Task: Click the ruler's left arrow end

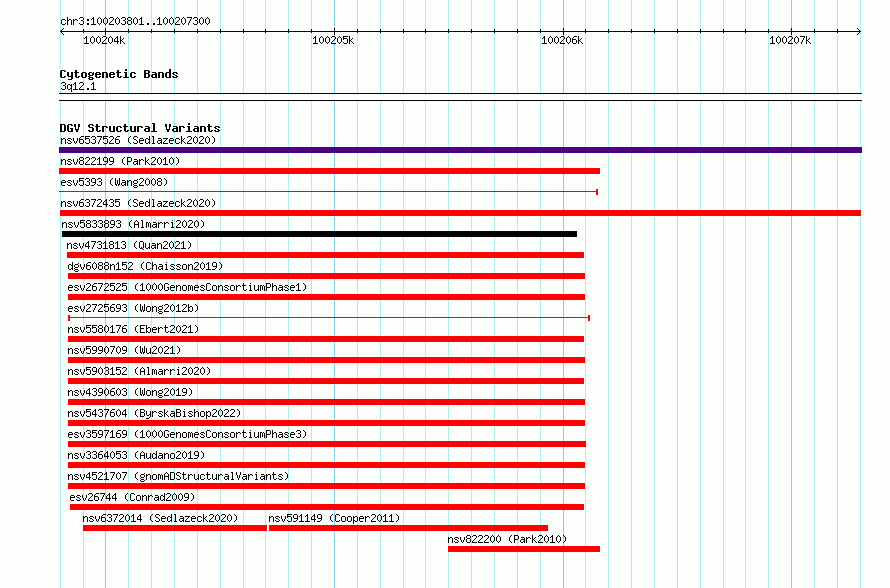Action: pyautogui.click(x=62, y=32)
